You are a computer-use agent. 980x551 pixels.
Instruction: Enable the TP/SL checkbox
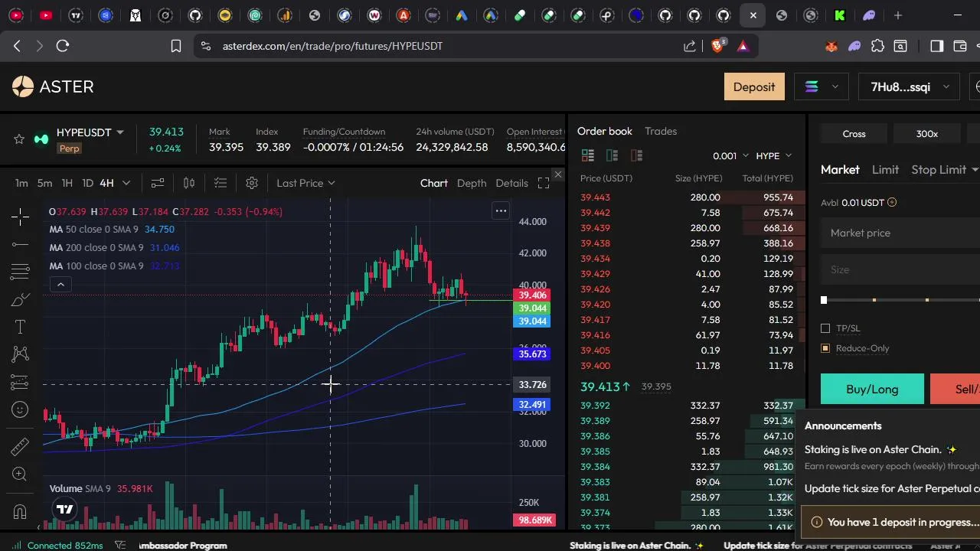[x=825, y=328]
